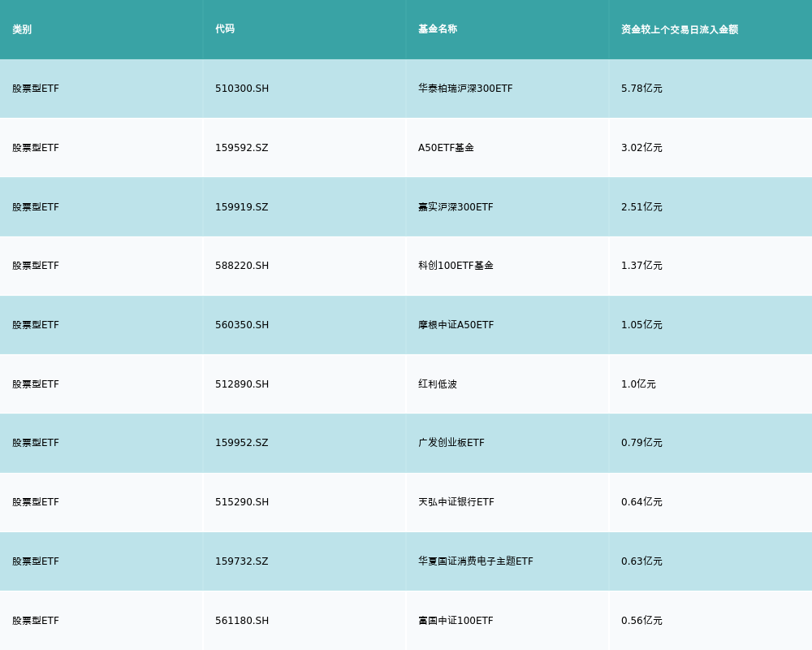Click 股票型ETF in the 159592.SZ row
812x650 pixels.
(x=36, y=148)
